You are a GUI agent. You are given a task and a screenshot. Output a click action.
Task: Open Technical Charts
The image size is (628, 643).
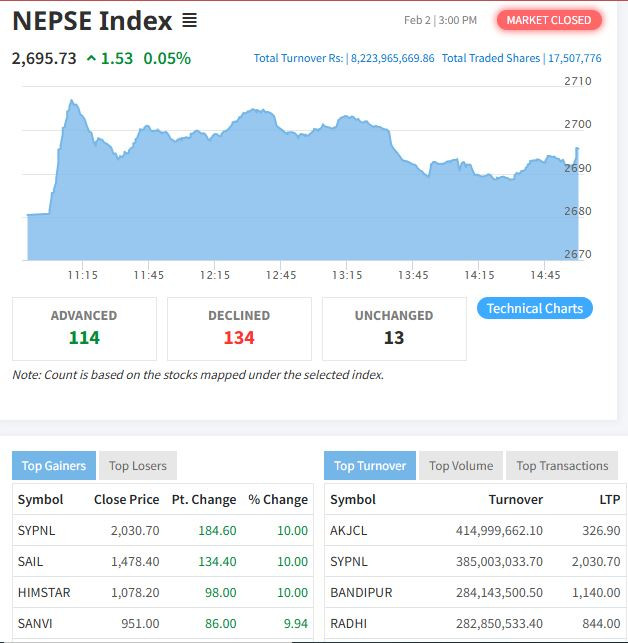tap(534, 308)
